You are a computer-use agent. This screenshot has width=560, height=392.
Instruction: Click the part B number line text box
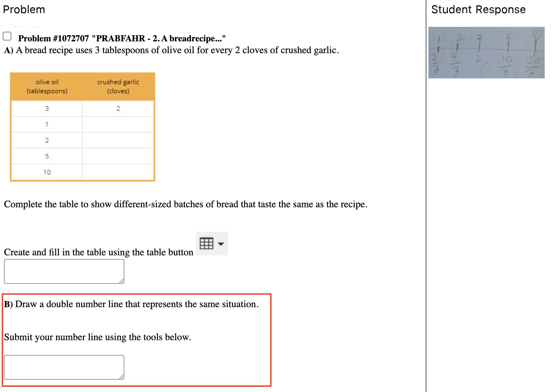pyautogui.click(x=64, y=367)
